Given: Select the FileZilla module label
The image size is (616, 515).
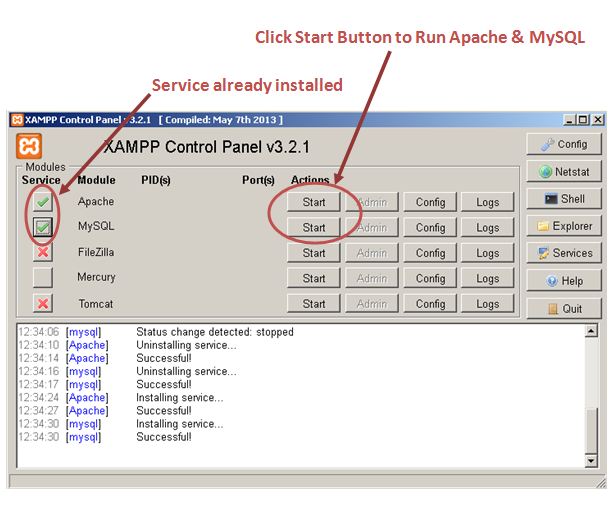Looking at the screenshot, I should [96, 252].
